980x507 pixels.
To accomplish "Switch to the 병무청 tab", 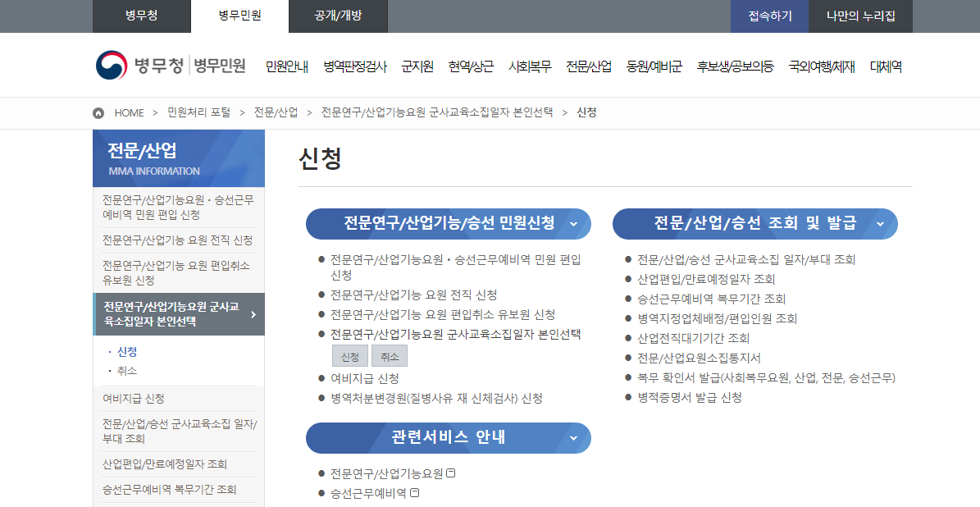I will click(141, 16).
